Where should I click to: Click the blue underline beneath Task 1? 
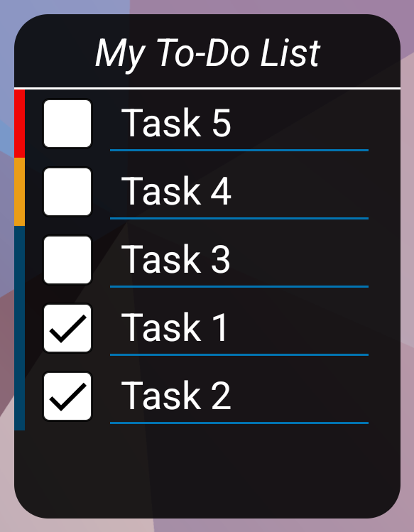239,354
